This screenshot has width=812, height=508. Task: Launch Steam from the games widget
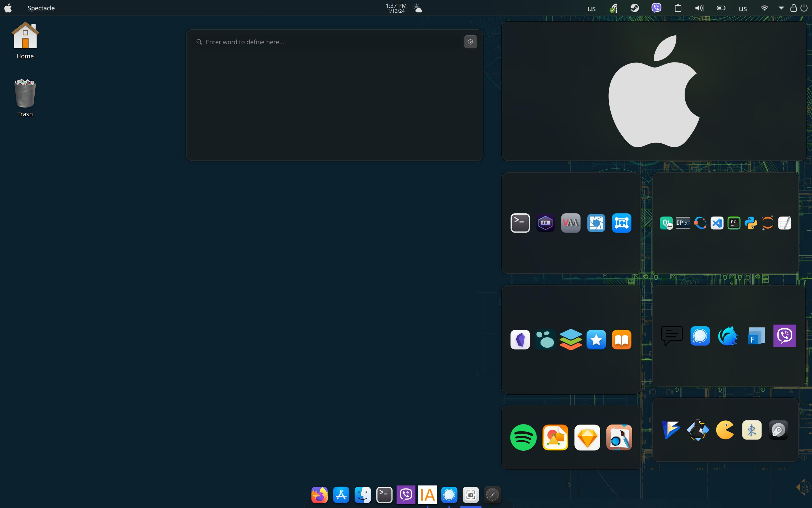click(778, 429)
